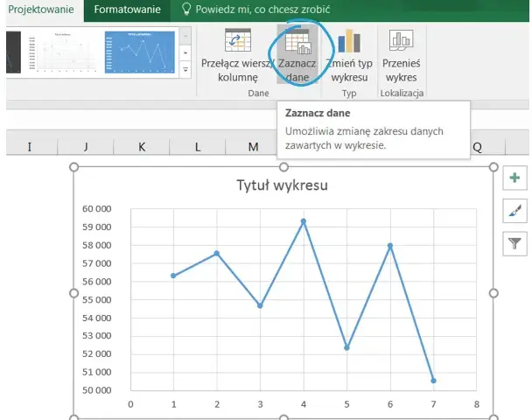Click vertical axis label 60 000
Image resolution: width=532 pixels, height=420 pixels.
click(97, 208)
